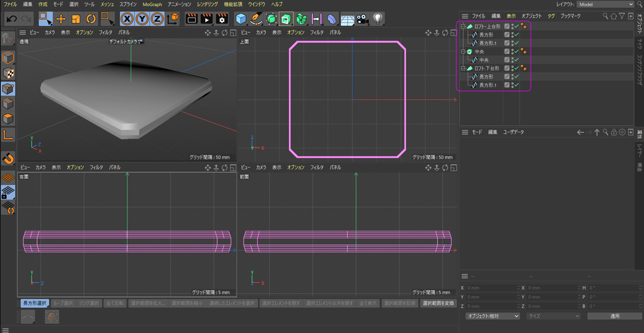Open the スプライン menu
Viewport: 644px width, 333px height.
point(128,4)
